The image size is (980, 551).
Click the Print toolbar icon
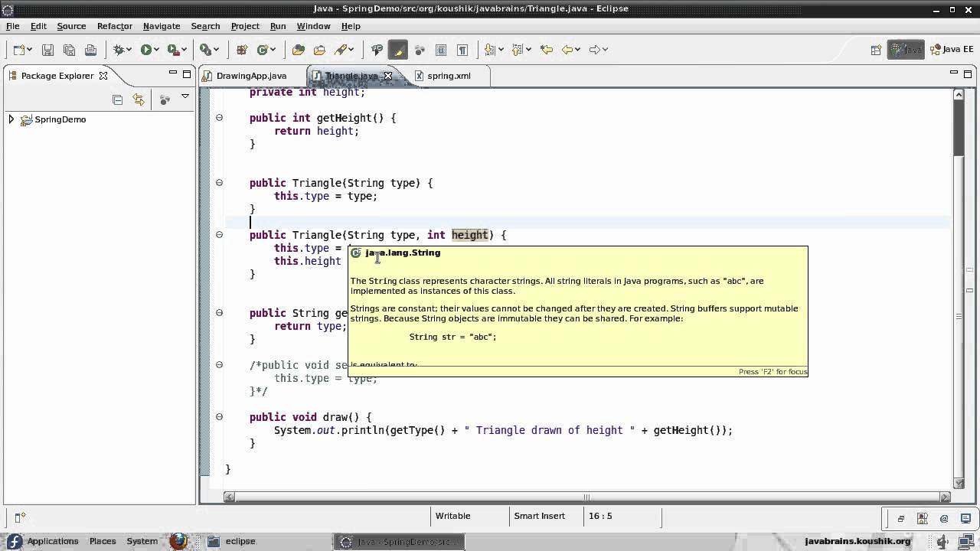[90, 50]
